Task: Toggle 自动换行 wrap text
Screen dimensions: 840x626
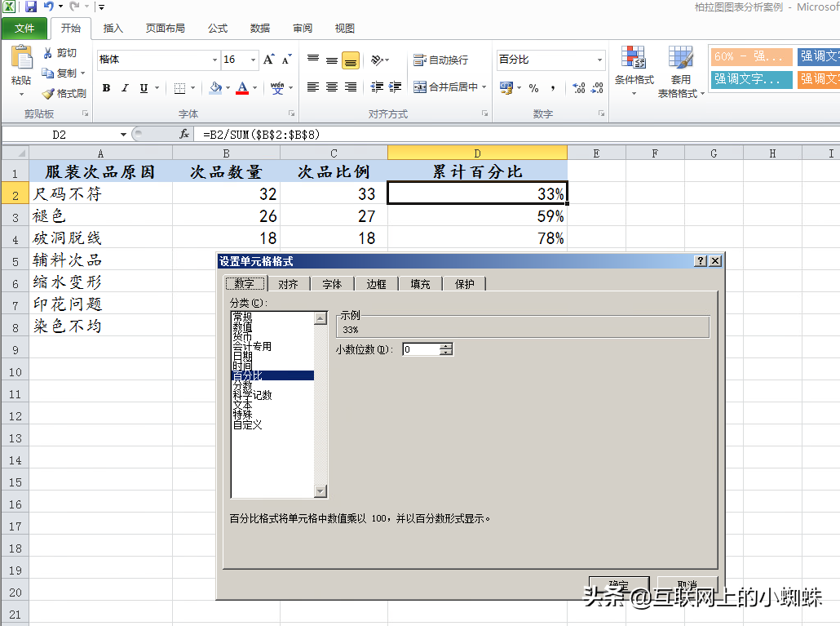Action: coord(441,60)
